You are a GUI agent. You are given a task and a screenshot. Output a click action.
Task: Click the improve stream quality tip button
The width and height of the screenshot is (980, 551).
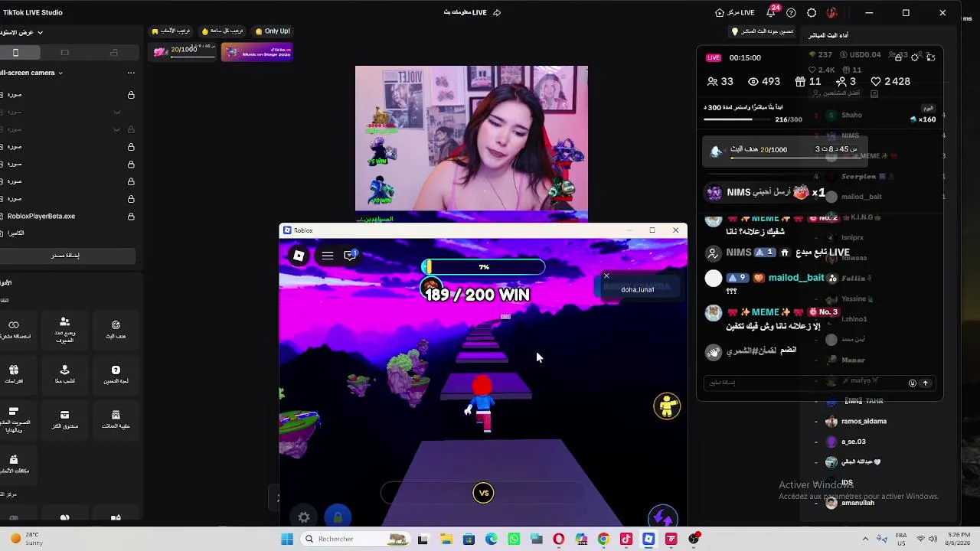(763, 31)
